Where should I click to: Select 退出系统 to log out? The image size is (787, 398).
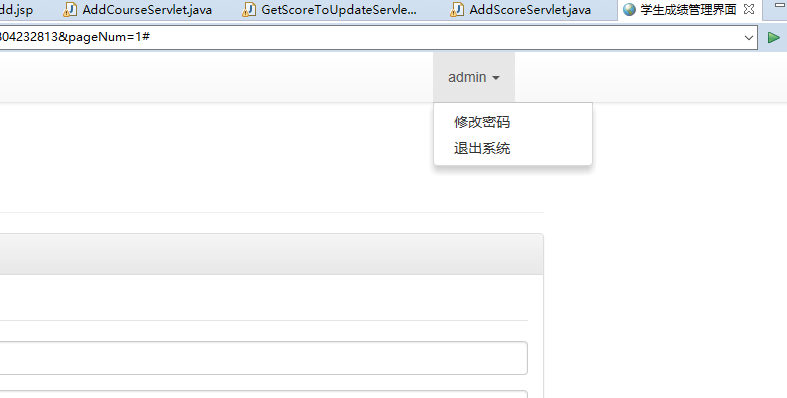482,148
